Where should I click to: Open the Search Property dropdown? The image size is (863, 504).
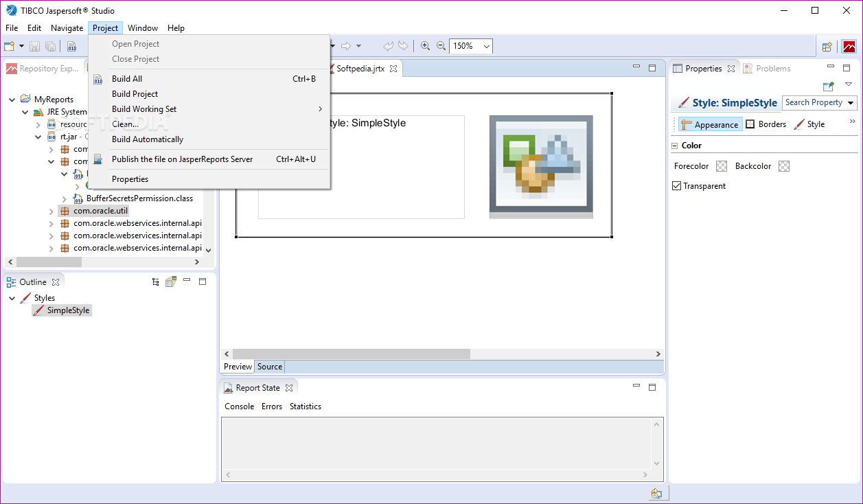pos(852,103)
